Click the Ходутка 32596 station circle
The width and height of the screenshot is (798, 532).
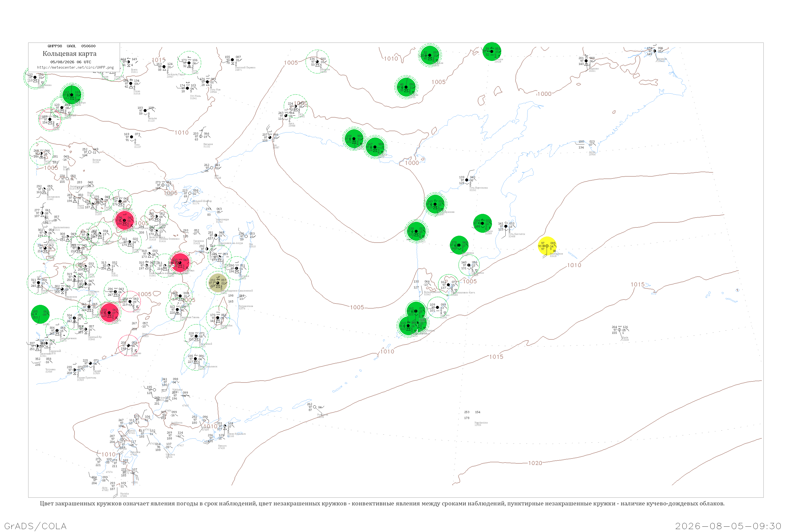point(437,307)
